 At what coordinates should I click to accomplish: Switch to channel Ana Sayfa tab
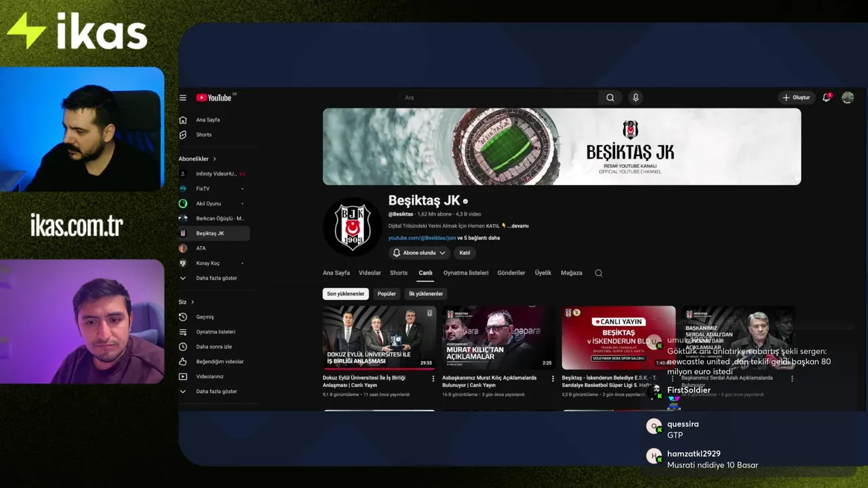(x=336, y=273)
